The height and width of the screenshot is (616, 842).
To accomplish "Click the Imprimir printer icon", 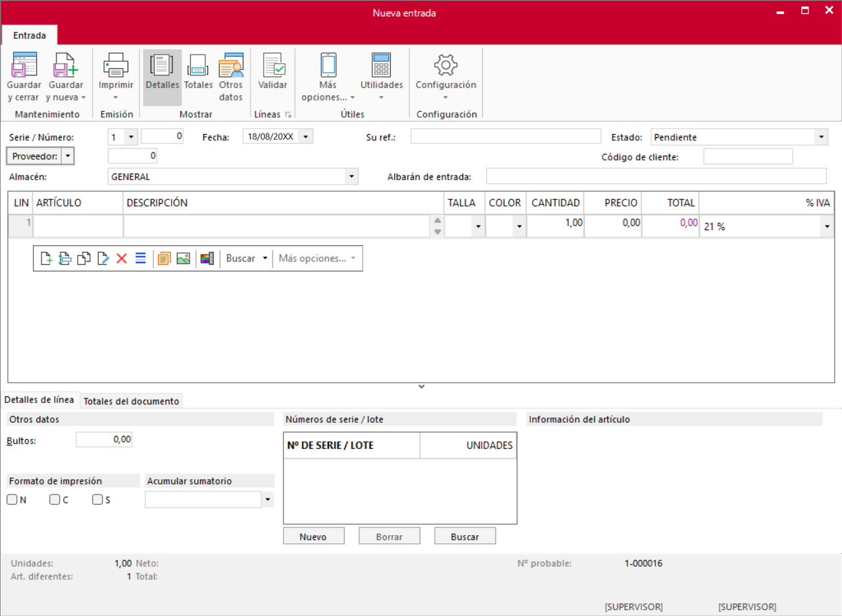I will [116, 64].
